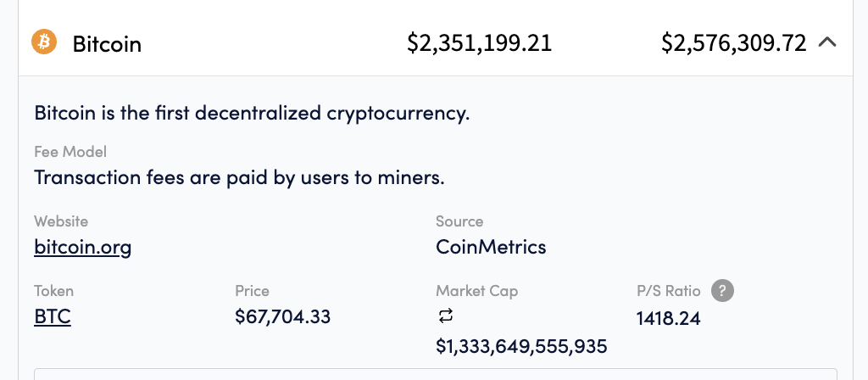Click the first decentralized cryptocurrency description

252,113
